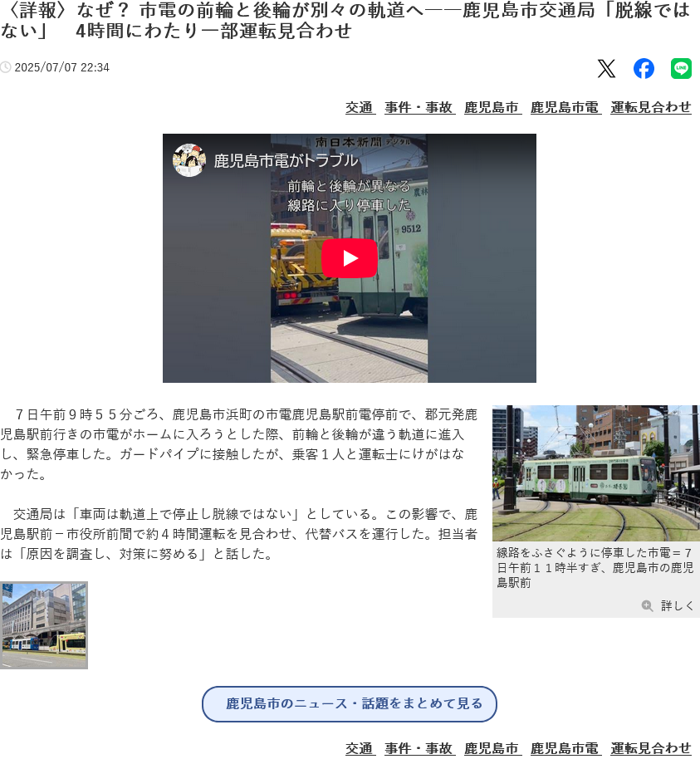700x759 pixels.
Task: Open the bottom 事件・事故 tag link
Action: tap(419, 748)
